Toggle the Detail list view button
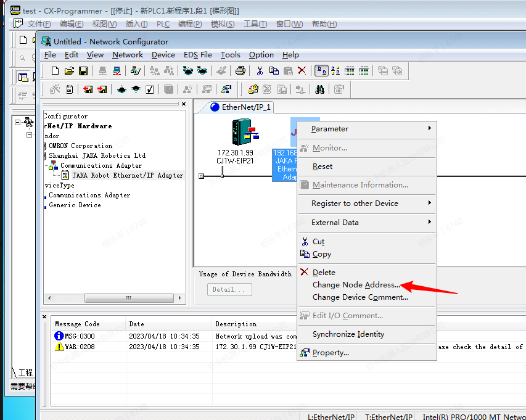Screen dimensions: 526x420 364,71
